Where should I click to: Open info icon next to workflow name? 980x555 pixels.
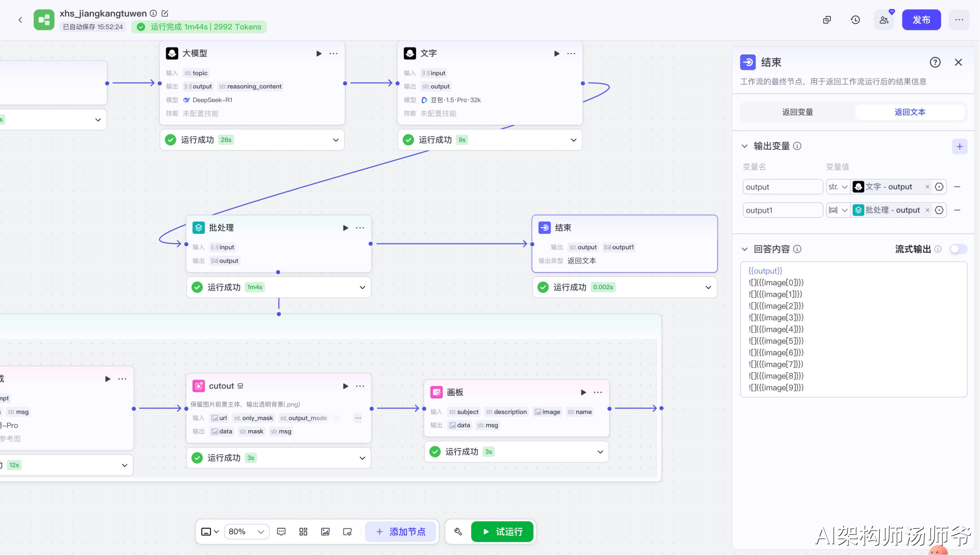tap(153, 13)
